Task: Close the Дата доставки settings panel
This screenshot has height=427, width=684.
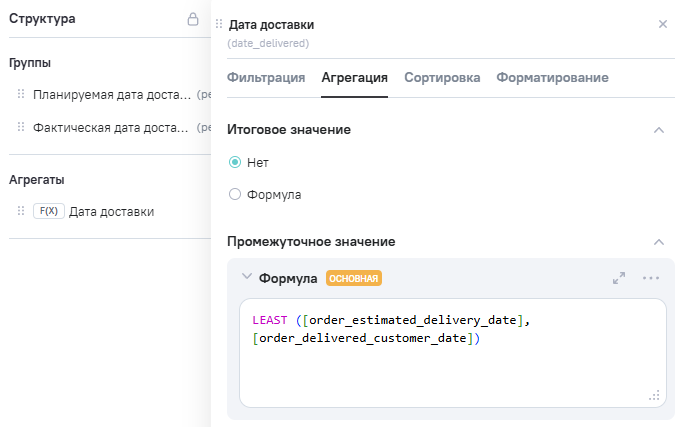Action: pyautogui.click(x=662, y=23)
